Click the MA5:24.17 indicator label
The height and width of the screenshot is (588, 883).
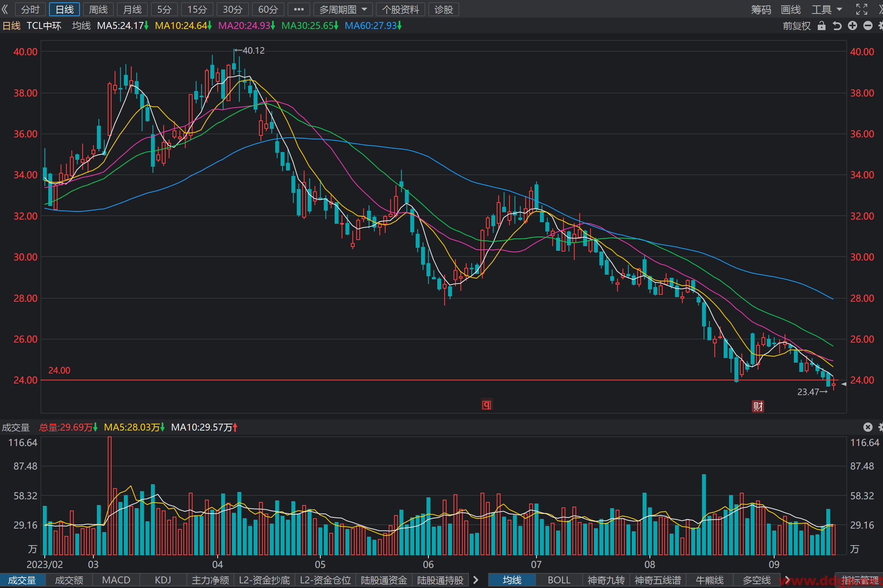(122, 26)
